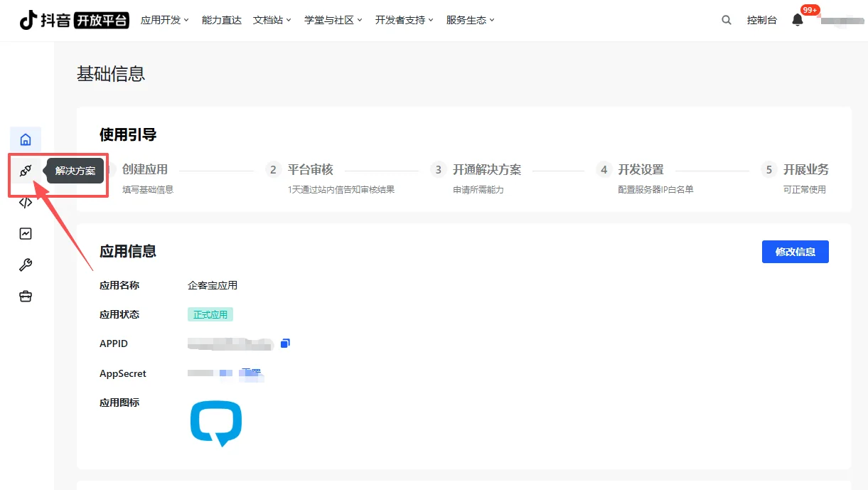Expand the 开发者支持 dropdown menu
Viewport: 868px width, 490px height.
(x=404, y=20)
